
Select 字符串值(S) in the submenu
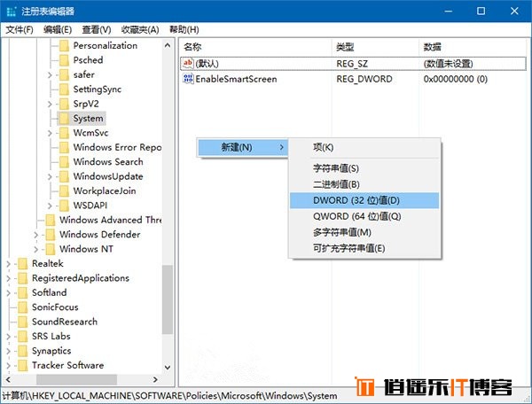click(x=364, y=168)
